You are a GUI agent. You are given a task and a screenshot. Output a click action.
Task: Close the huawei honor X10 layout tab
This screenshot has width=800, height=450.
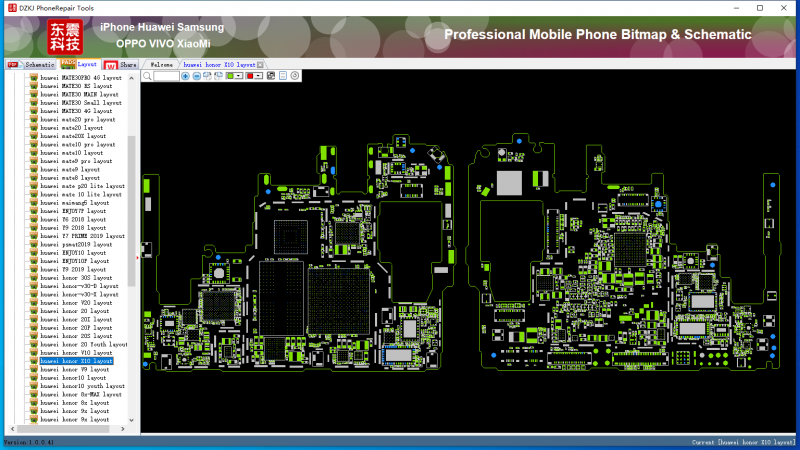[x=261, y=65]
